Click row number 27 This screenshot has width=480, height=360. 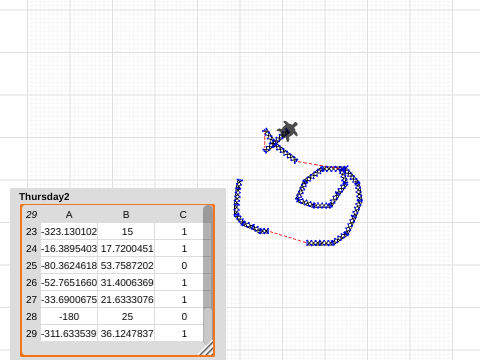pyautogui.click(x=31, y=300)
